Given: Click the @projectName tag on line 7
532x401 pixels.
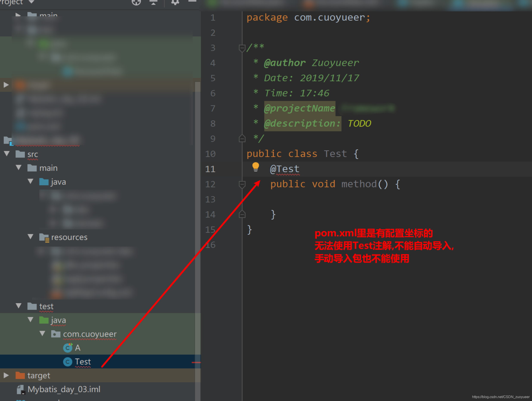Looking at the screenshot, I should [x=299, y=108].
